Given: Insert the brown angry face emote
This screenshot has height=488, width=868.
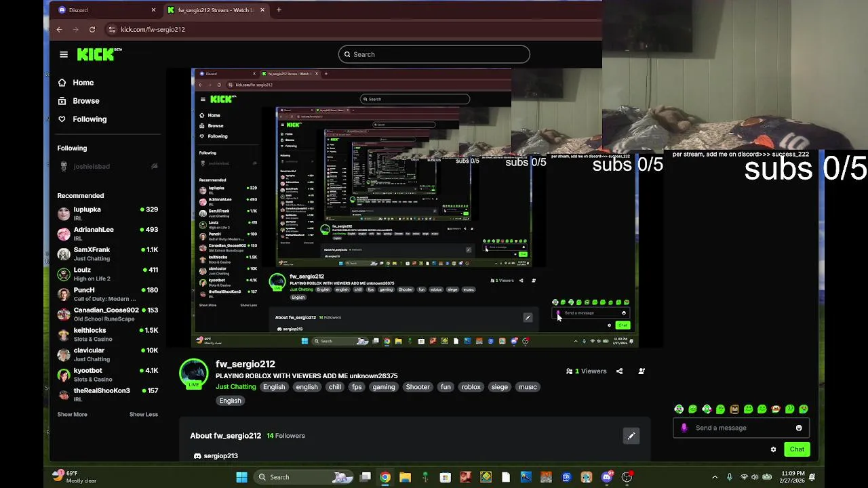Looking at the screenshot, I should 734,409.
